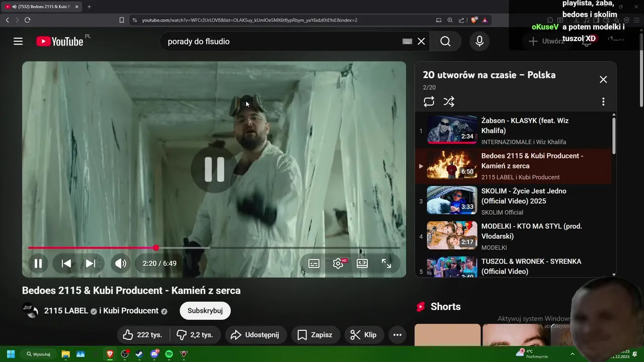Switch to theater mode
Screen dimensions: 644x362
tap(362, 263)
